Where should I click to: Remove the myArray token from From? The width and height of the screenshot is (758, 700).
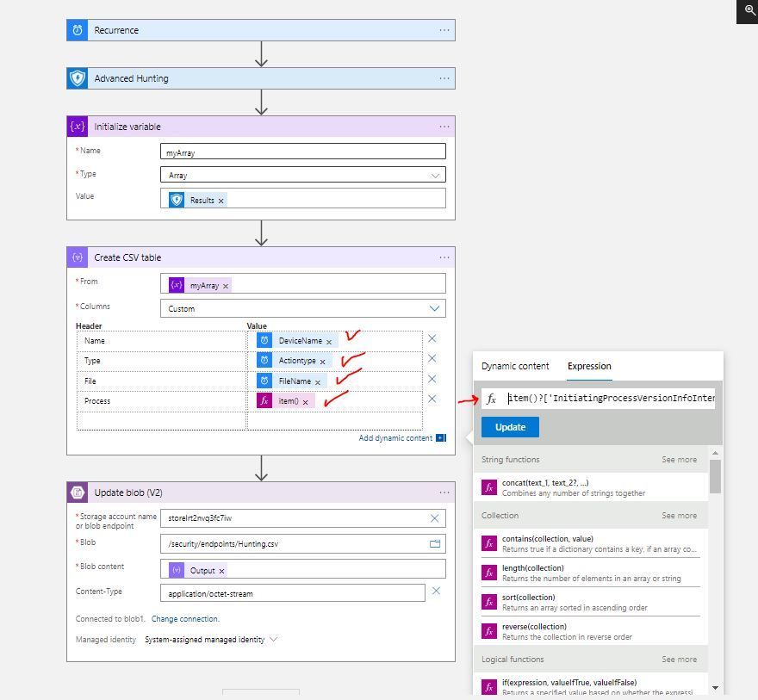click(226, 286)
